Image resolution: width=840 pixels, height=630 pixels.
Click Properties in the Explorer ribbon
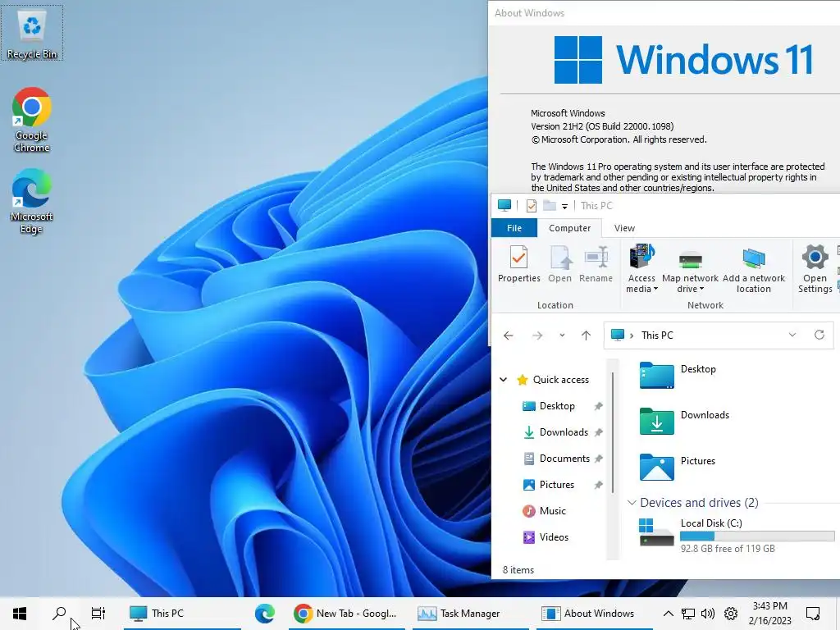tap(519, 263)
